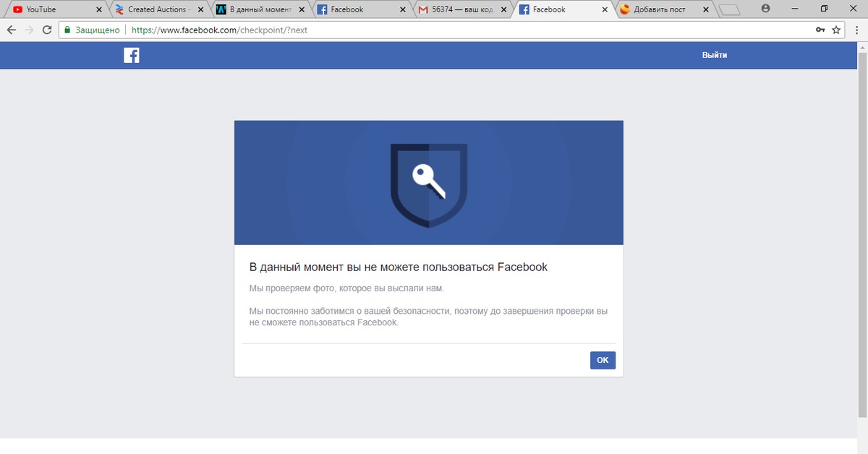
Task: Click the Выйти logout link
Action: pos(714,55)
